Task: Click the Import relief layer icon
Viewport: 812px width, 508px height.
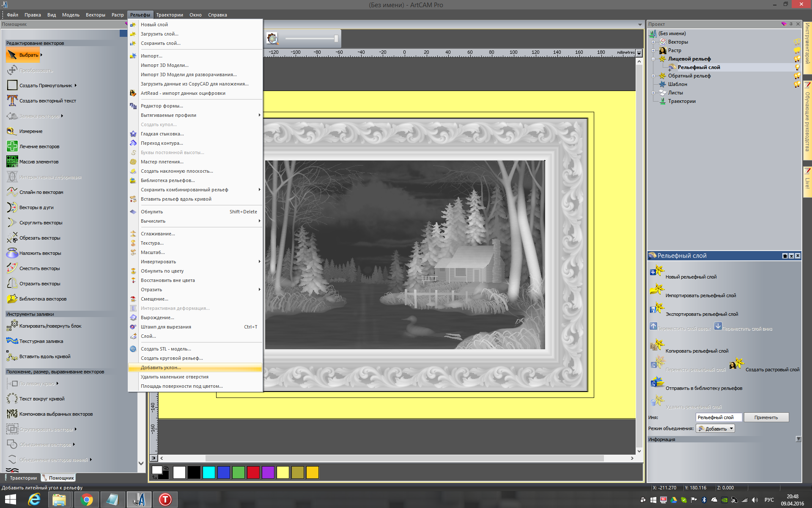Action: 657,290
